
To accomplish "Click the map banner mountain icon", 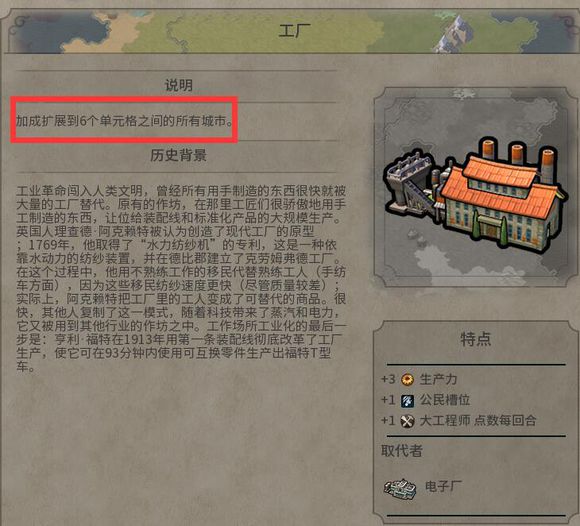I will [x=453, y=34].
